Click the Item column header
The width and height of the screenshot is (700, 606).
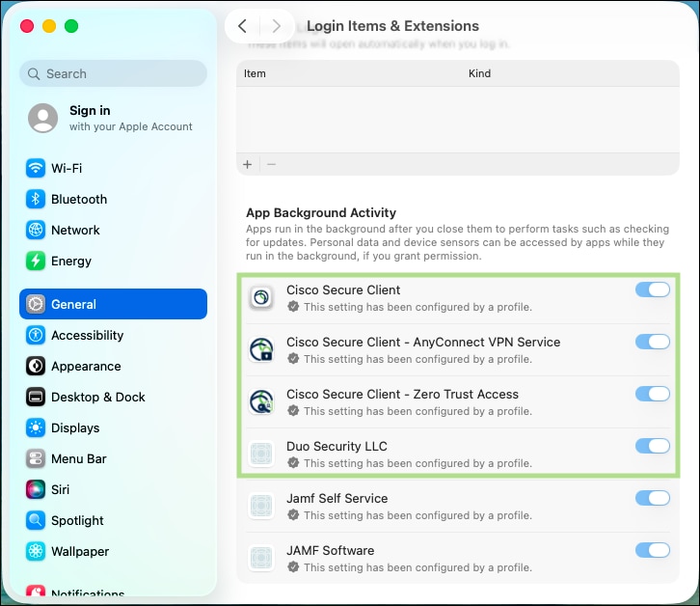pyautogui.click(x=255, y=73)
